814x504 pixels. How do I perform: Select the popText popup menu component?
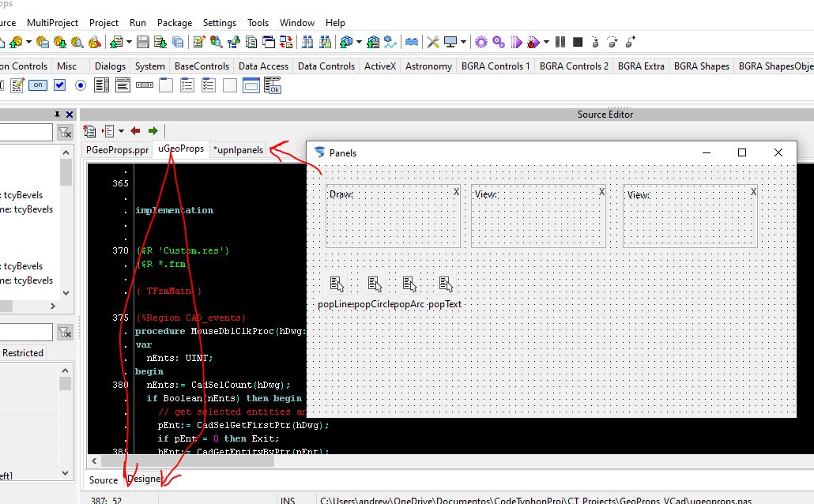coord(446,284)
